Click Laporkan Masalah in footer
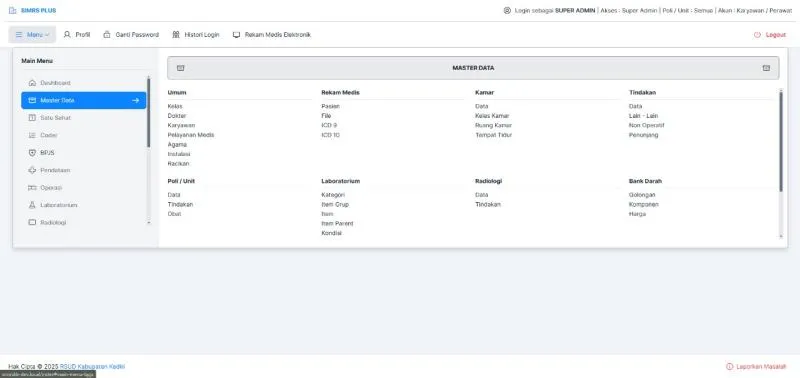Image resolution: width=800 pixels, height=378 pixels. [x=756, y=366]
